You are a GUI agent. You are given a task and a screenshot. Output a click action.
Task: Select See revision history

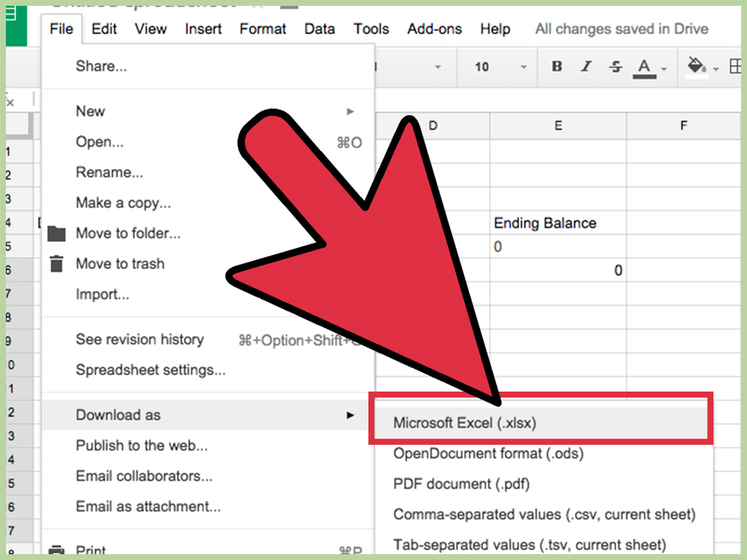point(139,339)
